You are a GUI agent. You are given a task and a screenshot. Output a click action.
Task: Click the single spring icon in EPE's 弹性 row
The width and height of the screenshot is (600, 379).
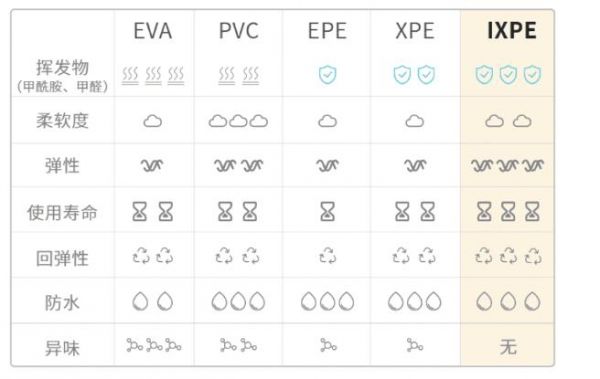(328, 165)
